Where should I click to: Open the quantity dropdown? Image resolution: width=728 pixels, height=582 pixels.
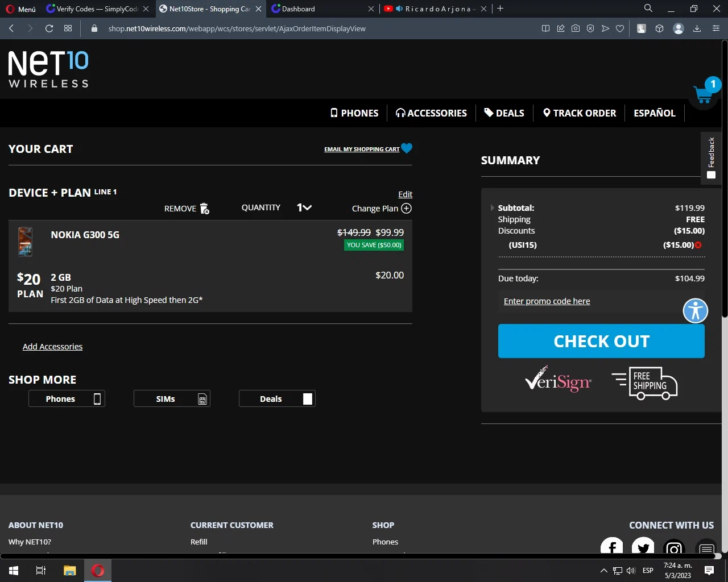pyautogui.click(x=304, y=207)
